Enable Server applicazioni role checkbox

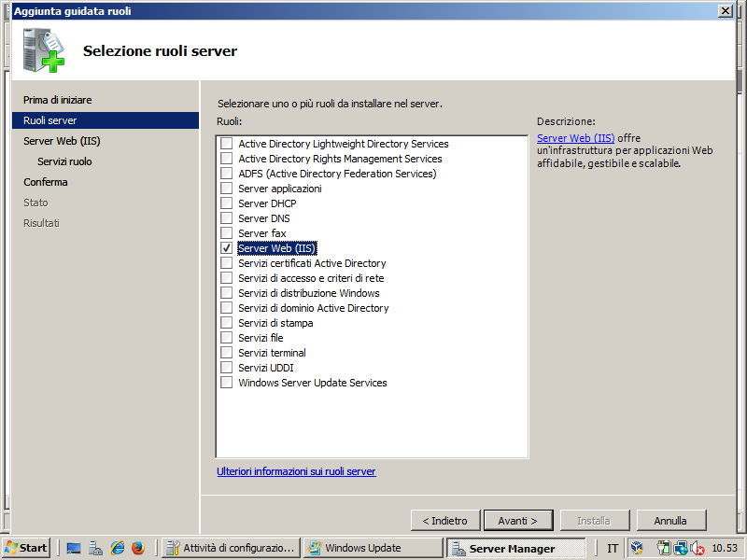[x=227, y=189]
